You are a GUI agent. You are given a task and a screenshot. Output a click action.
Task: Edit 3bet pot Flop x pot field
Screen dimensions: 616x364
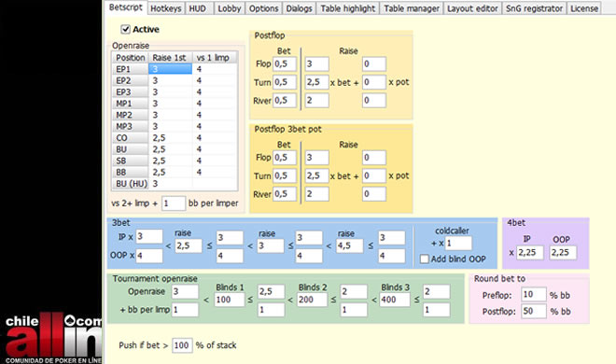point(374,158)
